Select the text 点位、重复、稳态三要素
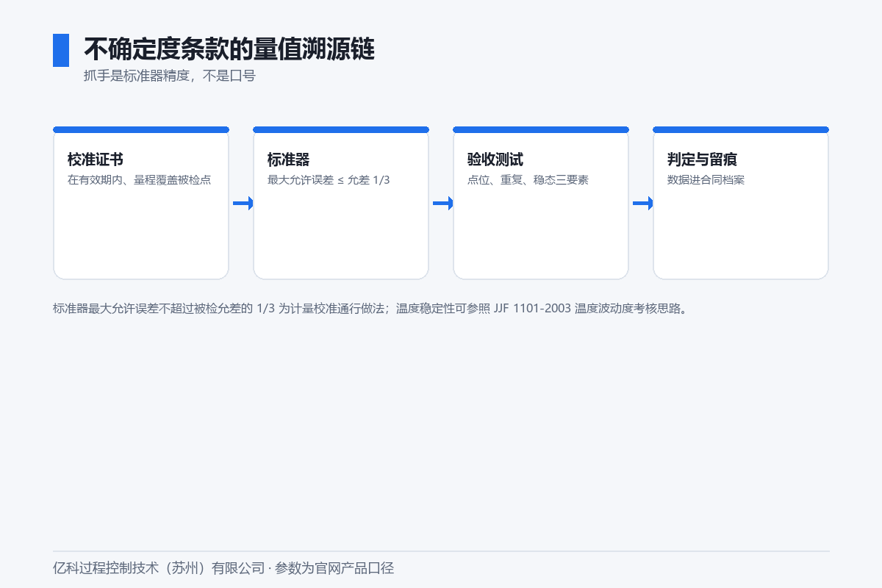 pos(528,180)
